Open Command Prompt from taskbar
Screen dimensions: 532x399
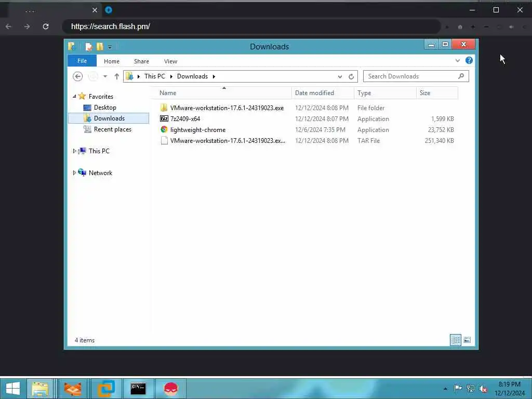coord(138,389)
